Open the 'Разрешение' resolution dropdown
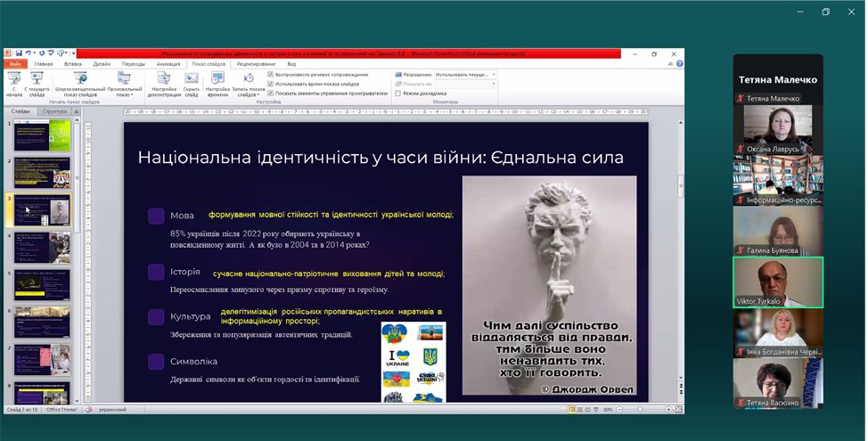This screenshot has height=441, width=868. coord(463,75)
